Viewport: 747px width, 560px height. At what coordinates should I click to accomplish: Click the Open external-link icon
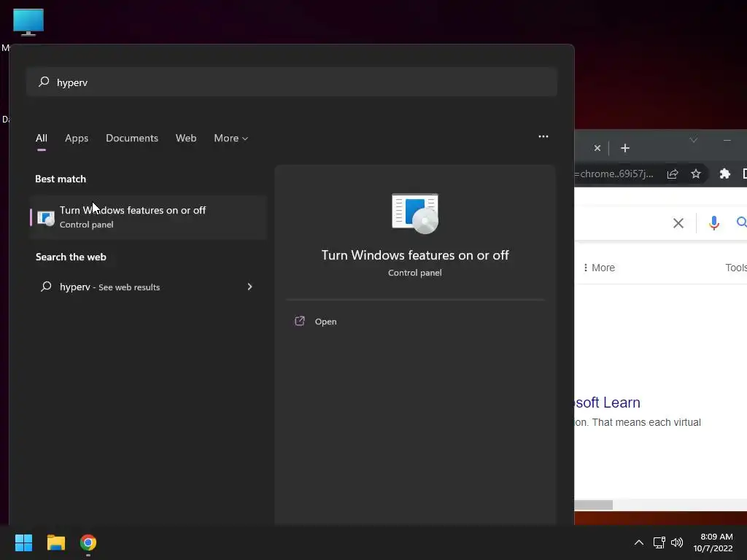pyautogui.click(x=300, y=321)
